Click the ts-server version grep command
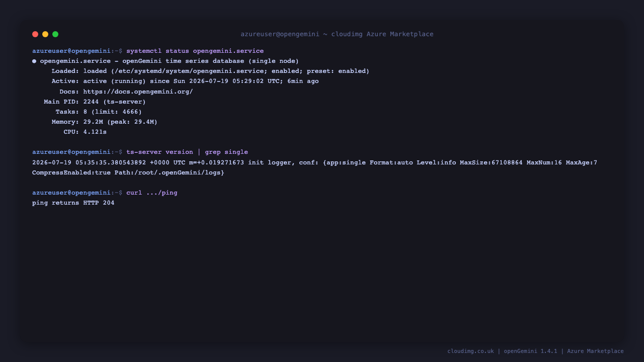Screen dimensions: 644x362 tap(187, 152)
